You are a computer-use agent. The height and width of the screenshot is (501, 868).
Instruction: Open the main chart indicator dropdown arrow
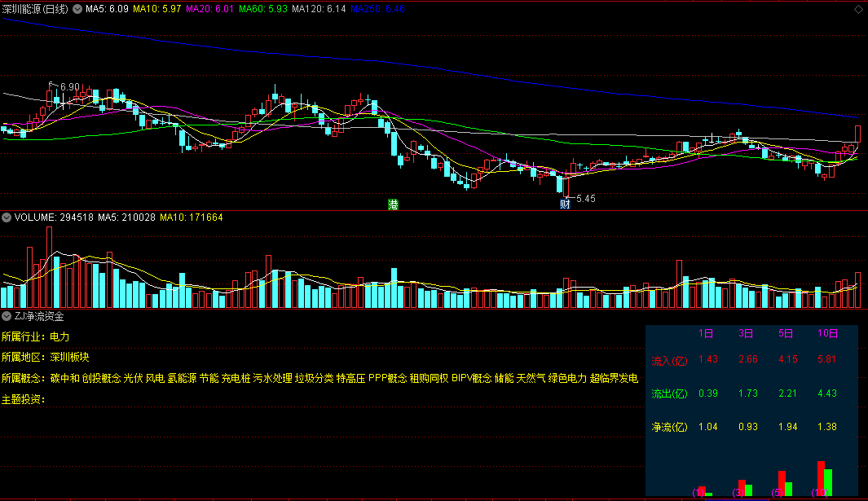coord(77,9)
